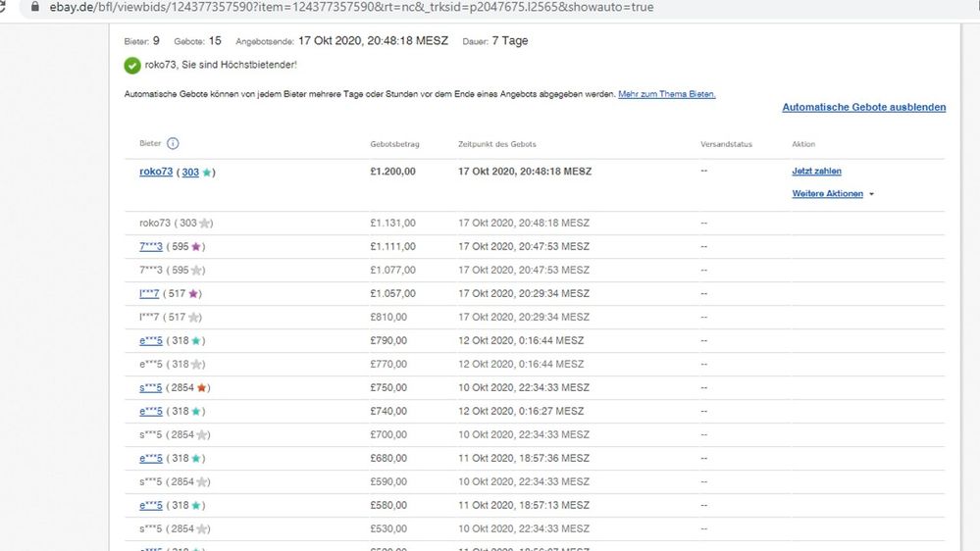Click the Gebote count 15
This screenshot has height=551, width=980.
(215, 40)
